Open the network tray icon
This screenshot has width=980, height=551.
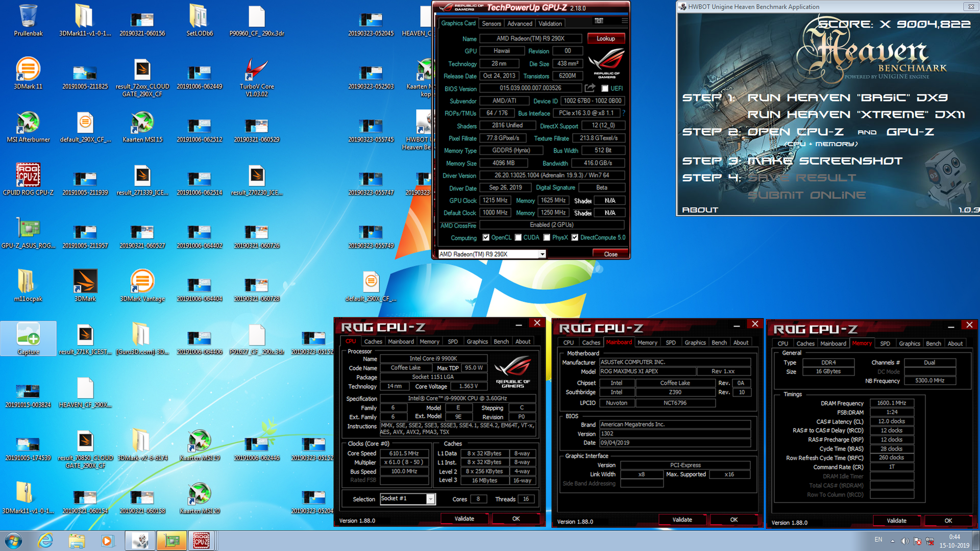click(929, 541)
